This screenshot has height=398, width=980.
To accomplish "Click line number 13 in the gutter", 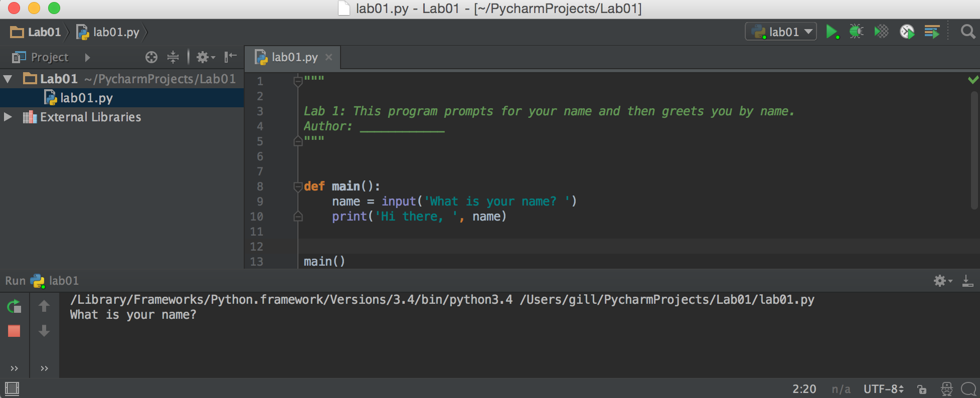I will click(256, 261).
